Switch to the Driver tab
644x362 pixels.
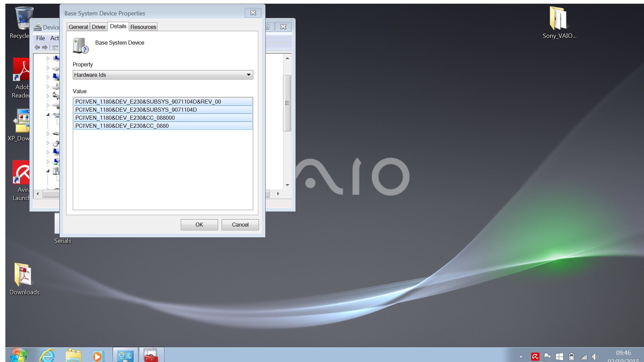click(99, 27)
